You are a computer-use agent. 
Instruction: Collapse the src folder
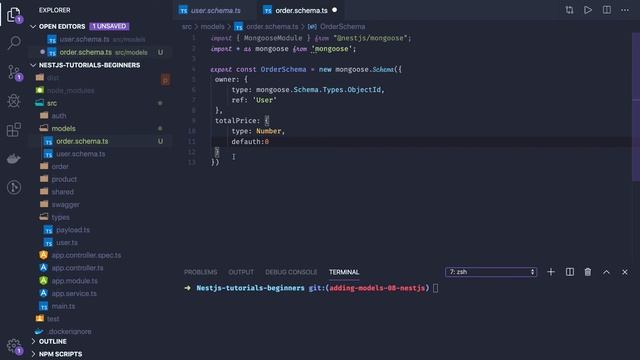tap(100, 103)
